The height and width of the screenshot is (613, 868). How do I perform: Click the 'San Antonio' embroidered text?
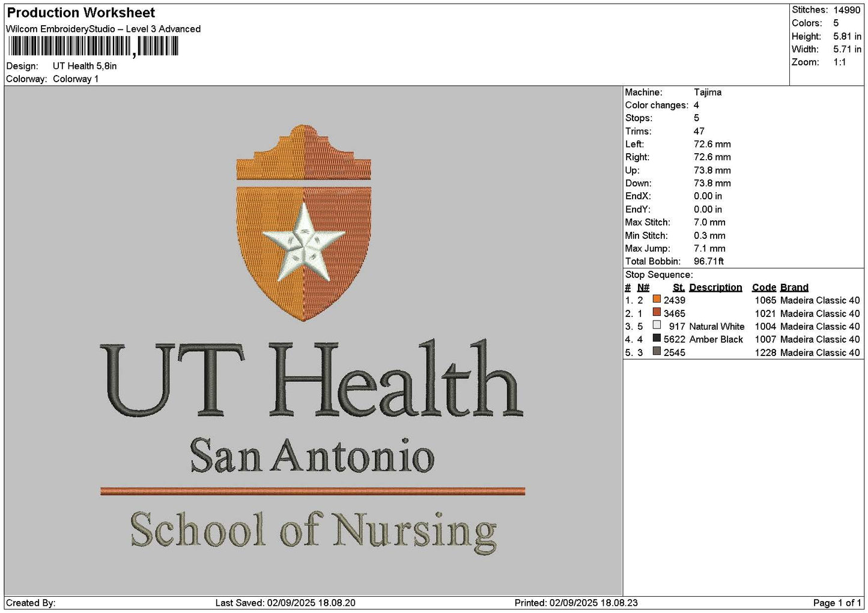pyautogui.click(x=312, y=456)
